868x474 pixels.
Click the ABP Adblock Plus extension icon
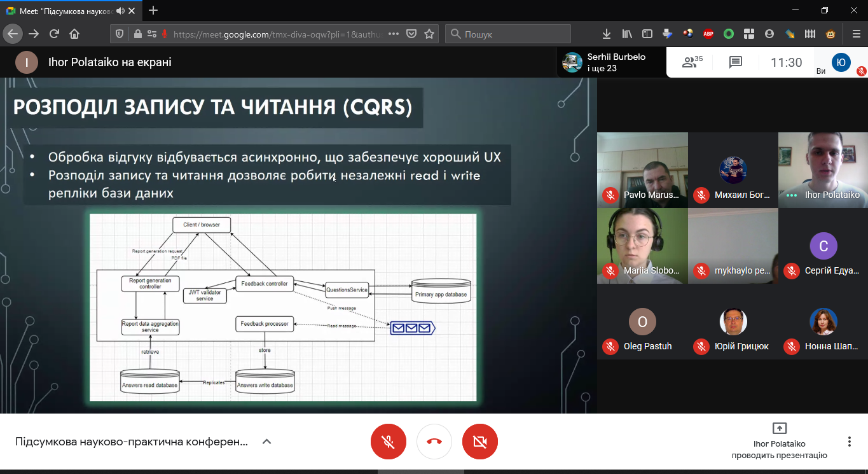coord(708,34)
